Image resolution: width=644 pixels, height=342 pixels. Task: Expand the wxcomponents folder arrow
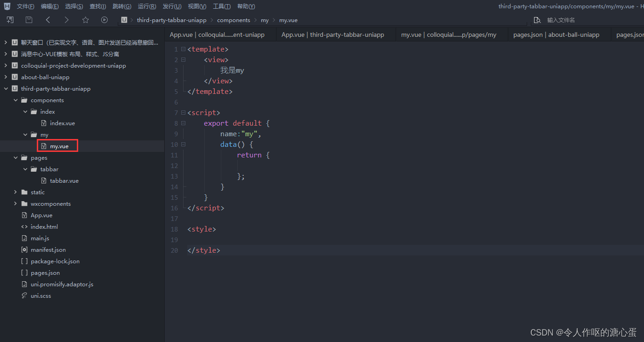tap(15, 204)
